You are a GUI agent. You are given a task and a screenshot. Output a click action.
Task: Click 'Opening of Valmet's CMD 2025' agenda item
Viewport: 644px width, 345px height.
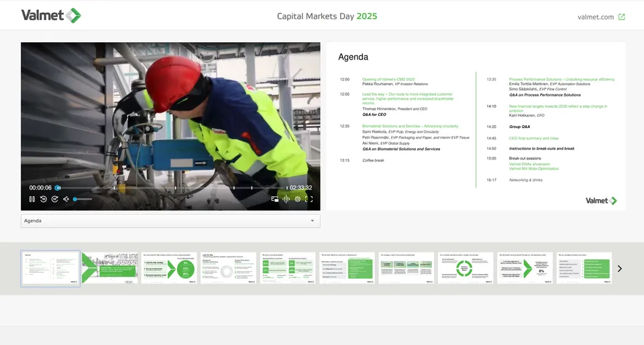point(388,79)
